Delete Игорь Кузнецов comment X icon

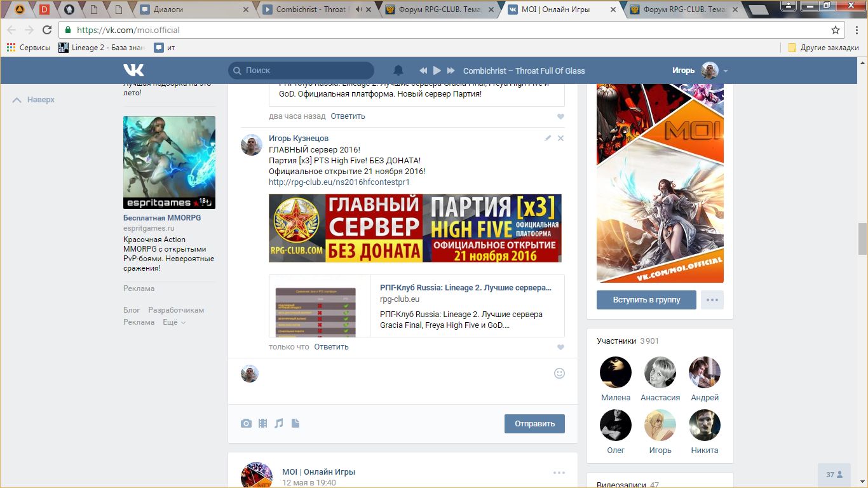(x=560, y=138)
